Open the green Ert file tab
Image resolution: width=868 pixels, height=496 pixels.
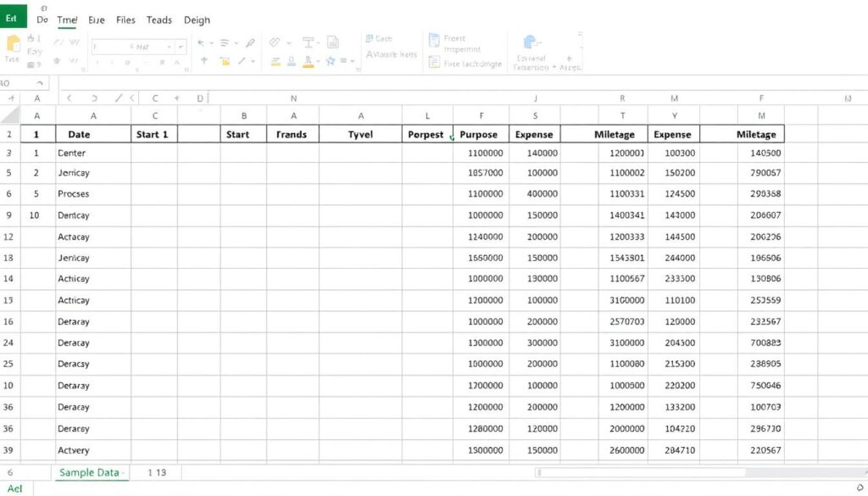14,16
